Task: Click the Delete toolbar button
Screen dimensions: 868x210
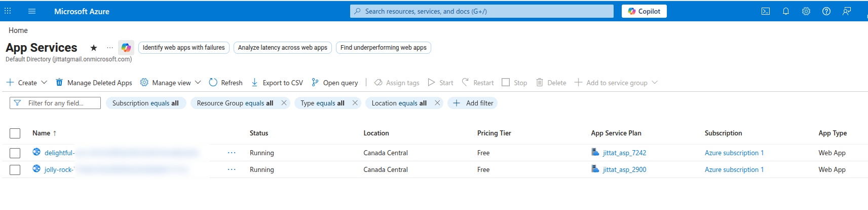Action: click(x=551, y=82)
